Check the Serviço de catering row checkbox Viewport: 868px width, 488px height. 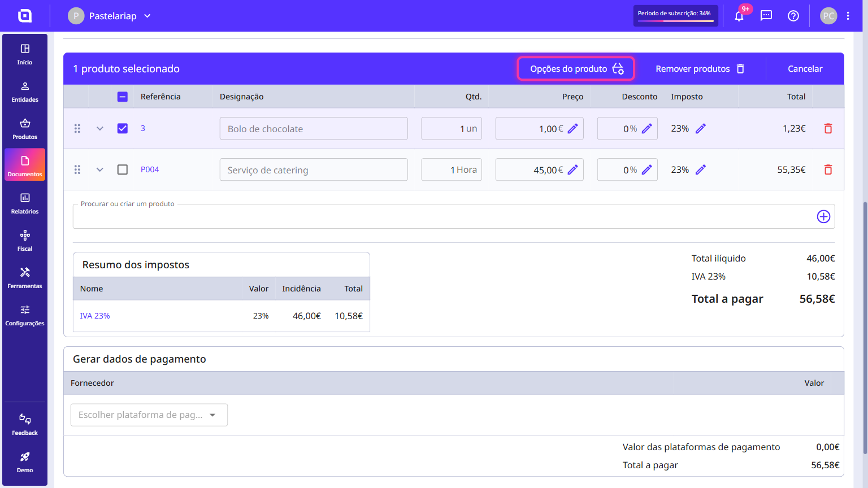[x=123, y=169]
